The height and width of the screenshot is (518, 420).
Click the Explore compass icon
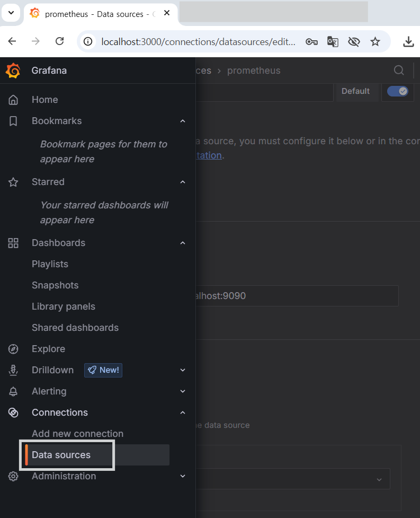coord(13,349)
